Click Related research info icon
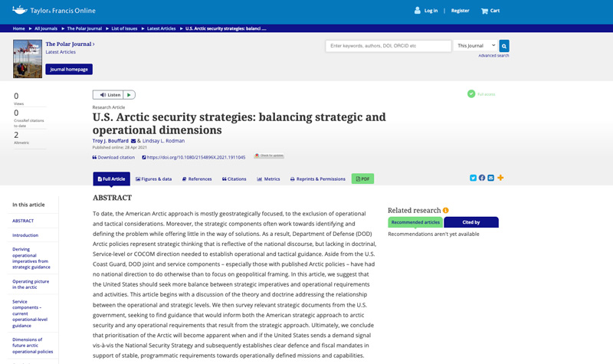The height and width of the screenshot is (364, 613). (x=446, y=210)
